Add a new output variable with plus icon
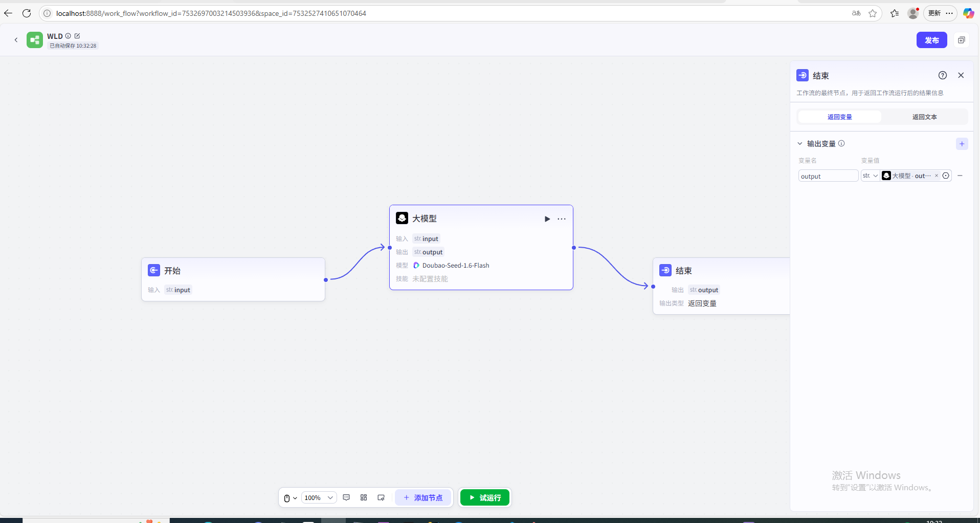The width and height of the screenshot is (980, 523). [962, 144]
